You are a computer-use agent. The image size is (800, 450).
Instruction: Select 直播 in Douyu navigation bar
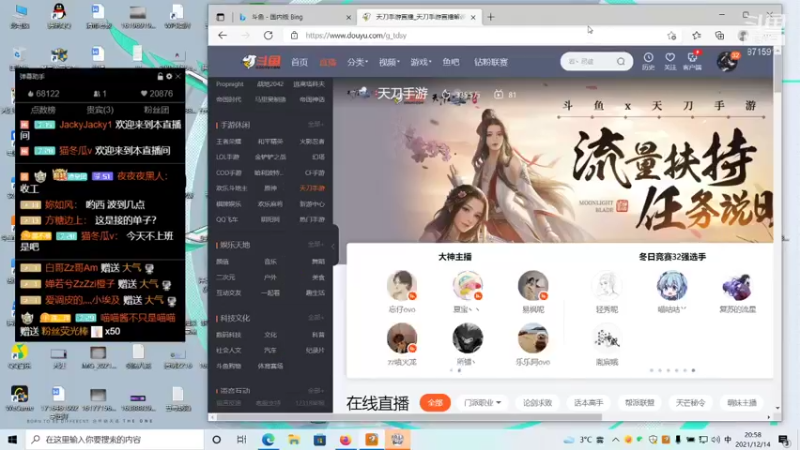328,62
